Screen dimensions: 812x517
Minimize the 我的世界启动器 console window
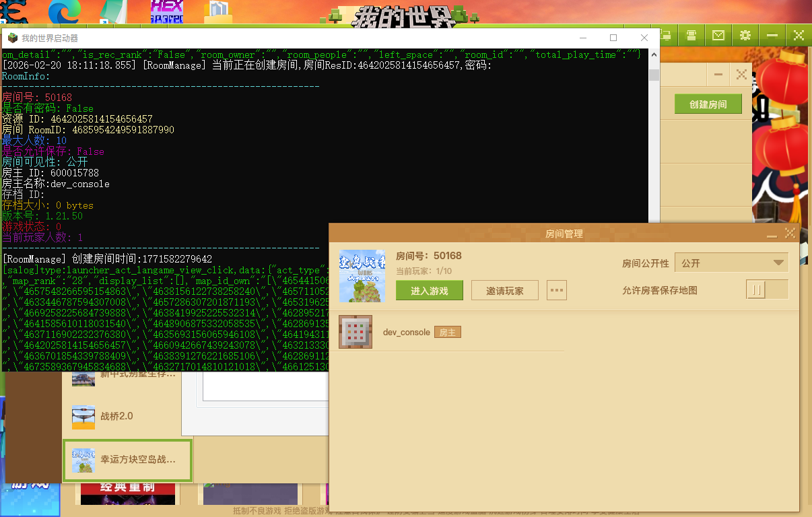[582, 38]
